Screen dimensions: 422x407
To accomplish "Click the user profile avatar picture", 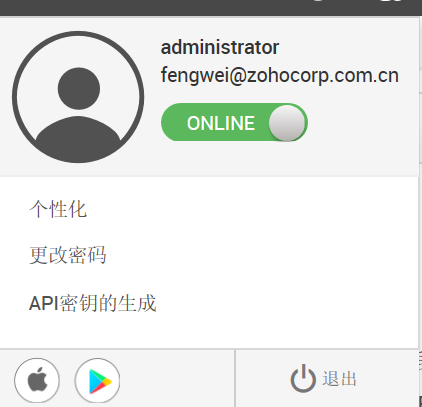I will (78, 97).
